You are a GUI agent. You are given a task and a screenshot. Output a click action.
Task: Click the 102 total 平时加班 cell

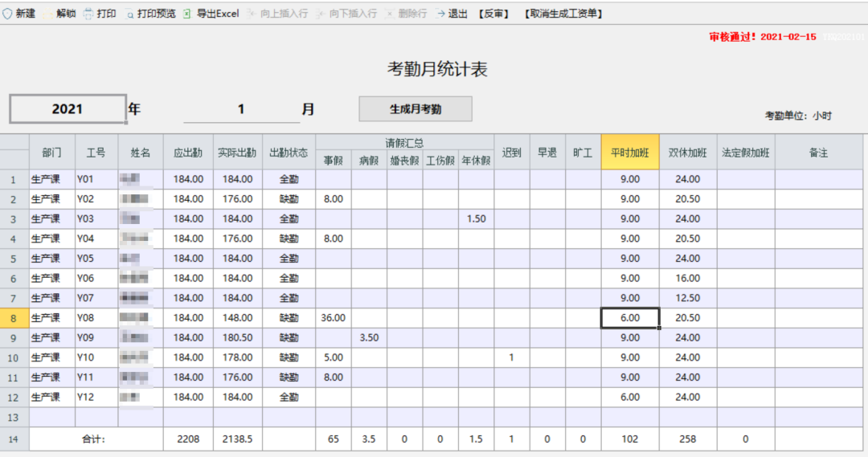[x=630, y=439]
